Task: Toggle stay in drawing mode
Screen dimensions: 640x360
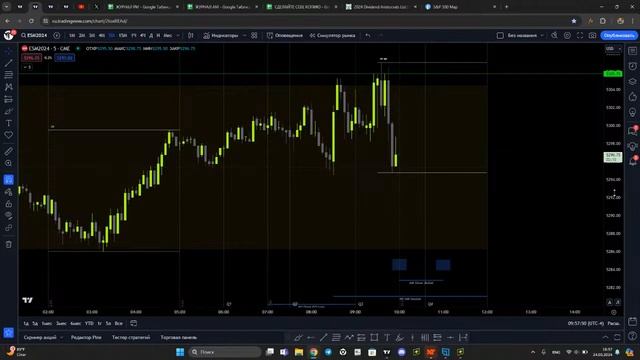Action: coord(9,192)
